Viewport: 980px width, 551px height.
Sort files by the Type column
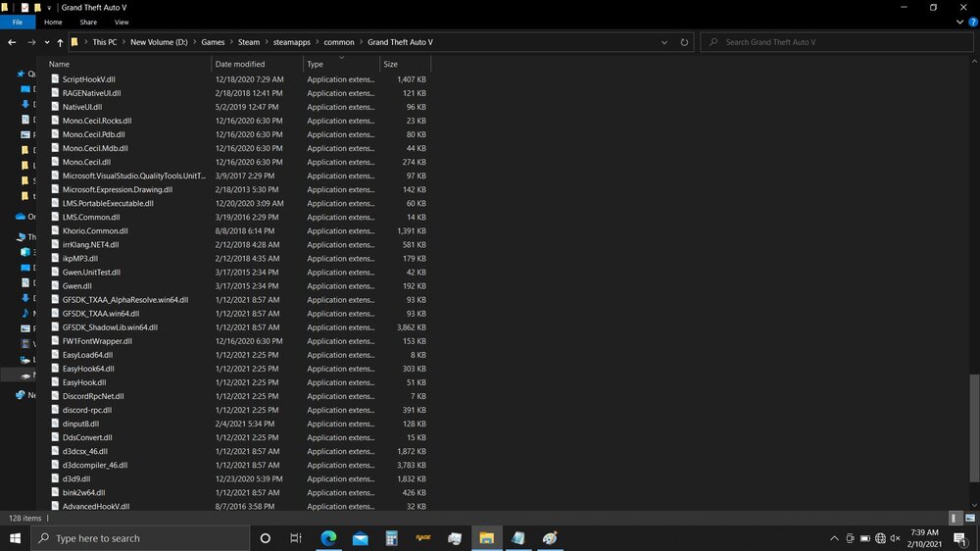click(341, 64)
